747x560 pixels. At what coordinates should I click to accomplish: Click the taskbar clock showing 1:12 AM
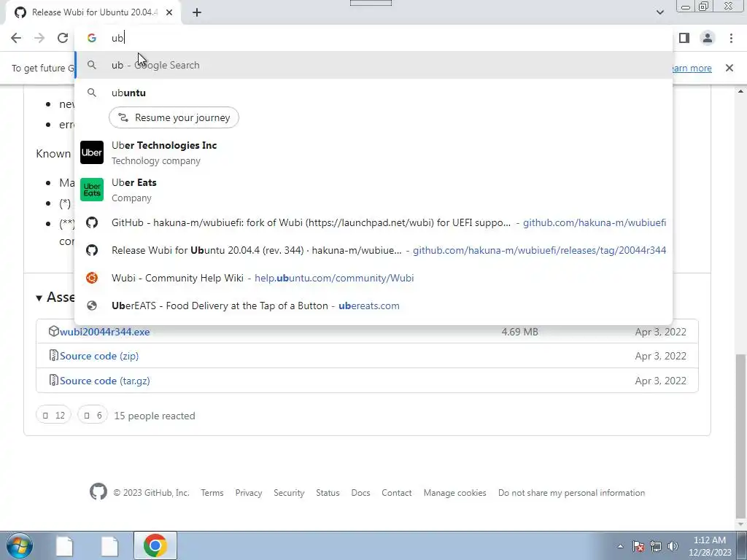(x=710, y=546)
